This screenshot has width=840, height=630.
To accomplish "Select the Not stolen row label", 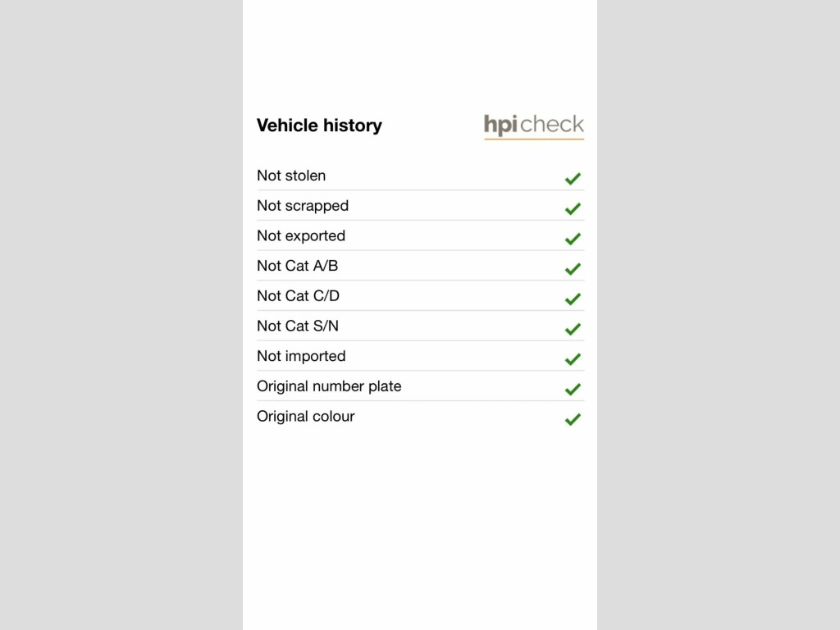I will coord(291,176).
